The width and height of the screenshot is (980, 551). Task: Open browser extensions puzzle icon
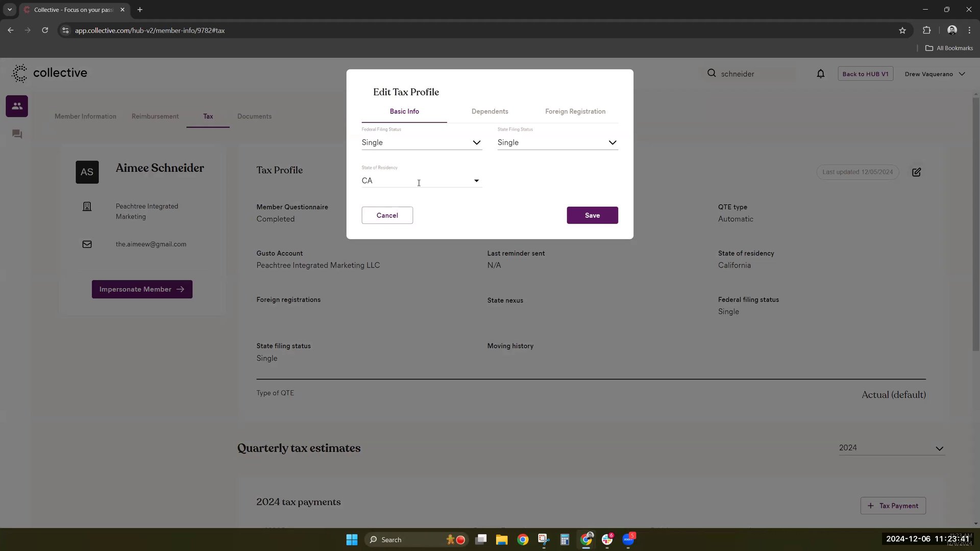click(x=926, y=31)
